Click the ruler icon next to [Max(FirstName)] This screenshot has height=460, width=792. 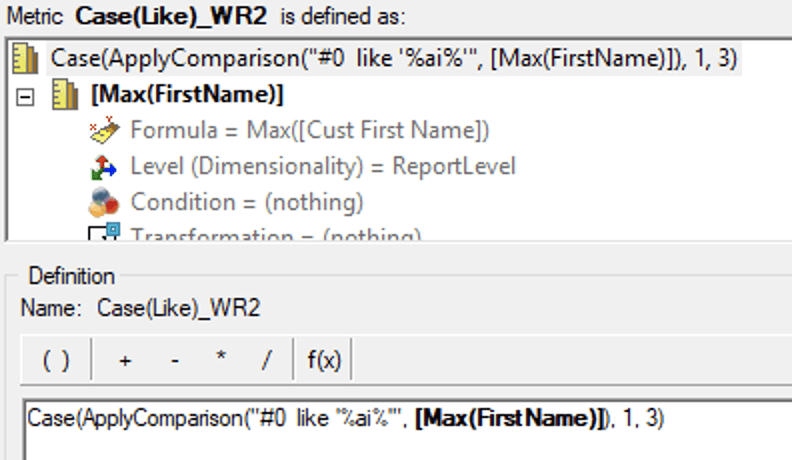[65, 95]
